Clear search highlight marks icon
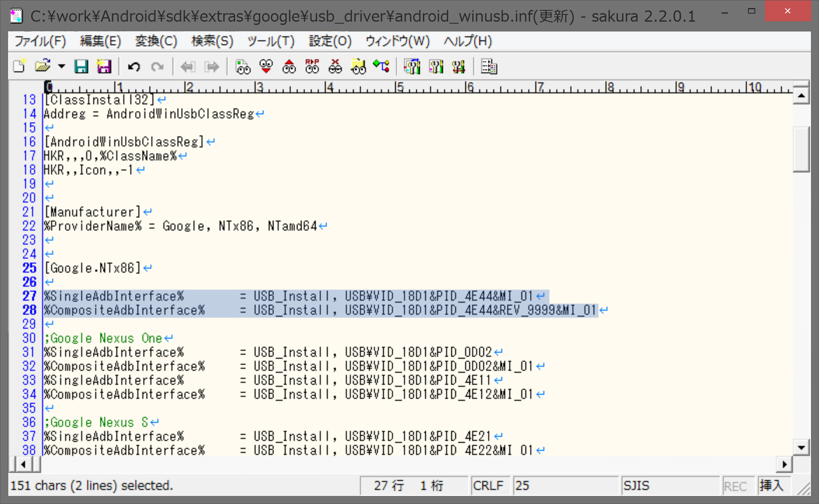 click(x=335, y=66)
